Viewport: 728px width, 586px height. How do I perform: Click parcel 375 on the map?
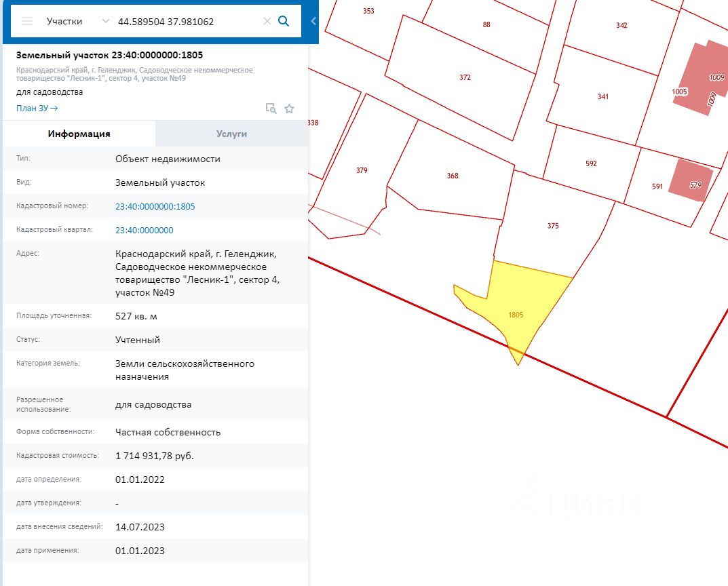coord(552,226)
